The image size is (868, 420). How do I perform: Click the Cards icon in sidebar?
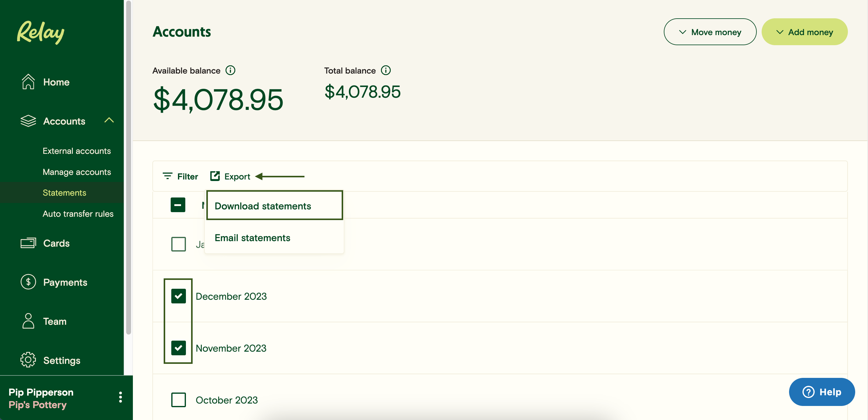click(x=28, y=243)
